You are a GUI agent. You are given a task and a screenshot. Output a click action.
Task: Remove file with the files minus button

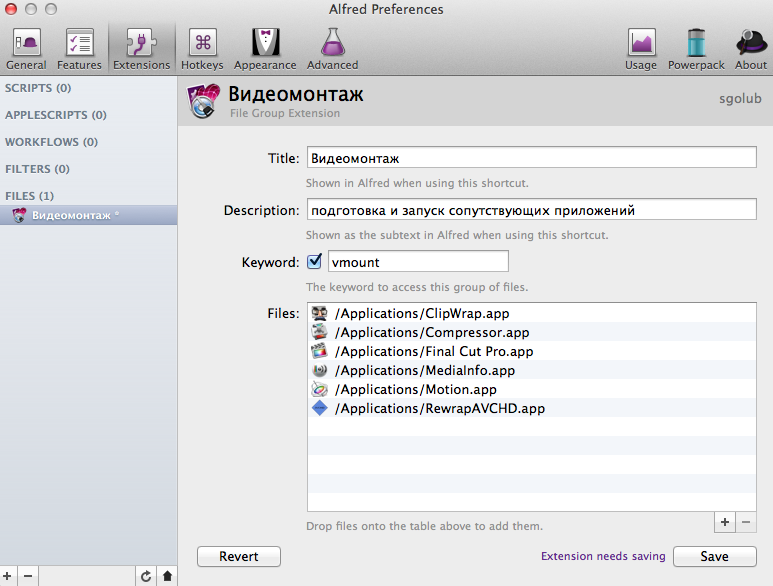pyautogui.click(x=746, y=522)
